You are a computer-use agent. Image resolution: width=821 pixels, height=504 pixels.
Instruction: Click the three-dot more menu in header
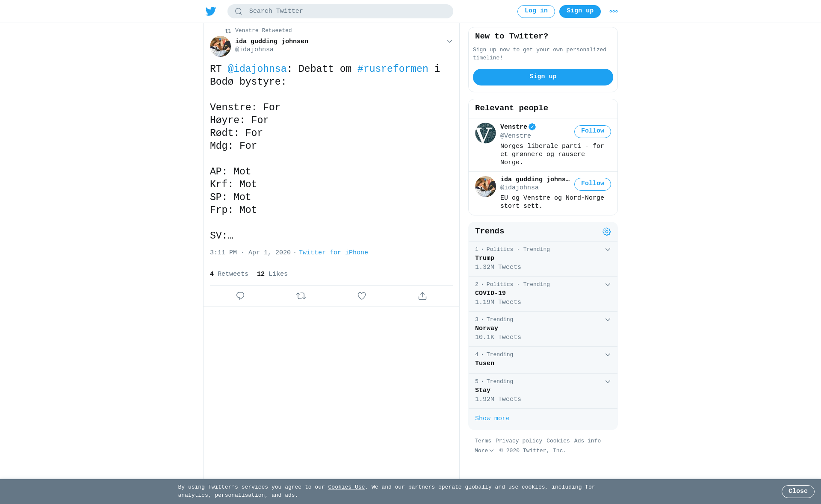(614, 12)
